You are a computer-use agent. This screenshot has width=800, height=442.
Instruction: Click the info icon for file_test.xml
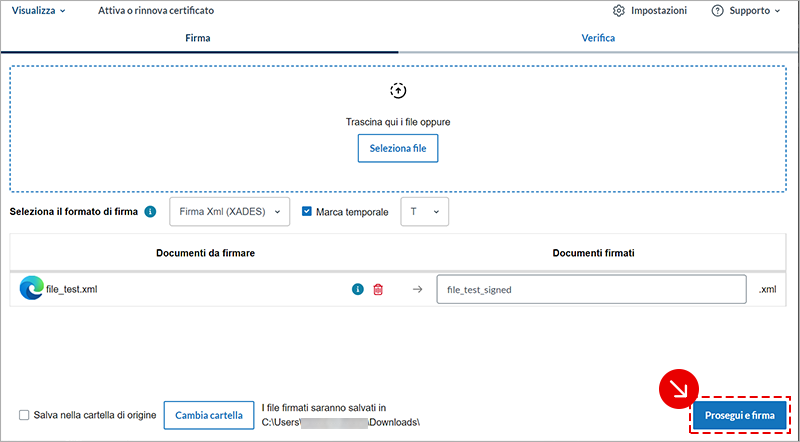coord(357,290)
